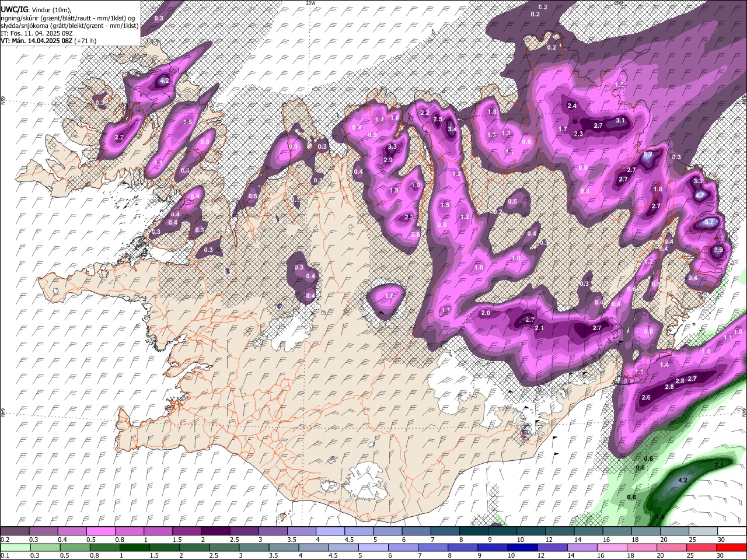Click the bright pink swatch labeled 0.5 in the upper legend row
The width and height of the screenshot is (747, 560).
pyautogui.click(x=100, y=531)
